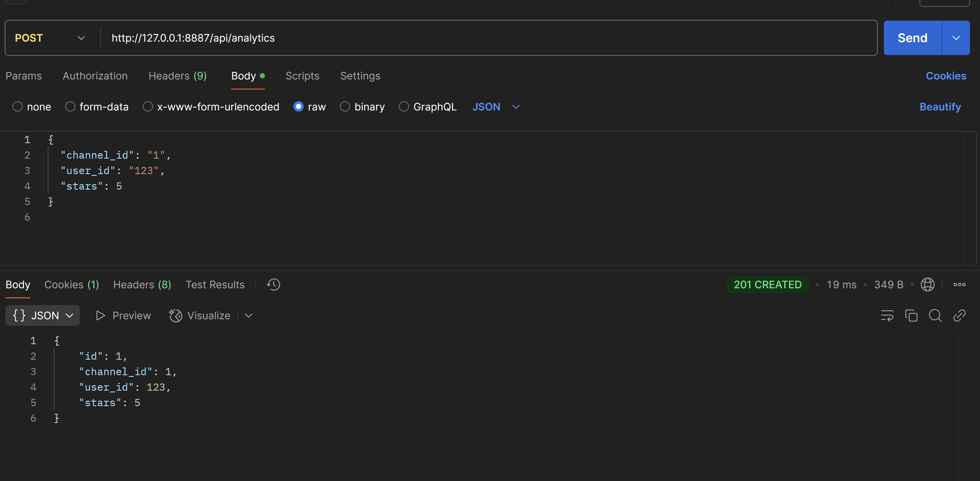Open the Visualize response view
The image size is (980, 481).
(200, 316)
